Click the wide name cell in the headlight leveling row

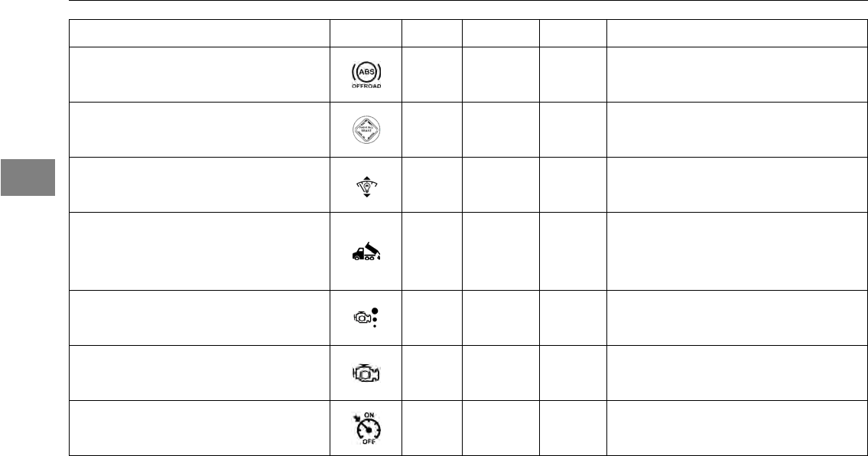coord(200,184)
